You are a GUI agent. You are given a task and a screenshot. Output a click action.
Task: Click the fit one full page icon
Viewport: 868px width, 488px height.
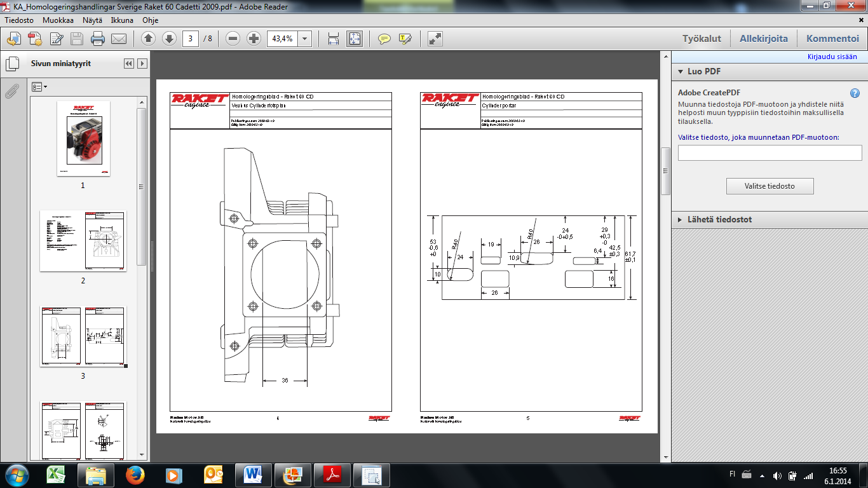point(354,39)
